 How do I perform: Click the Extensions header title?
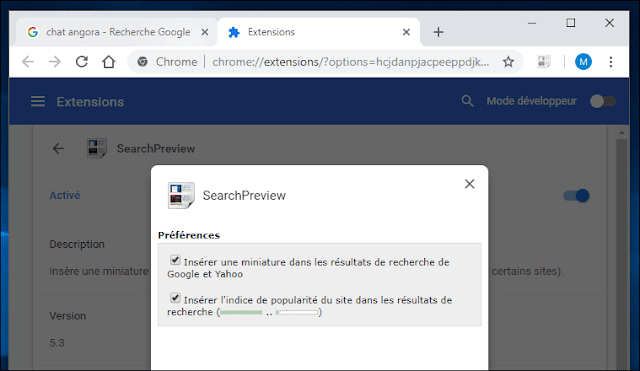(x=90, y=102)
